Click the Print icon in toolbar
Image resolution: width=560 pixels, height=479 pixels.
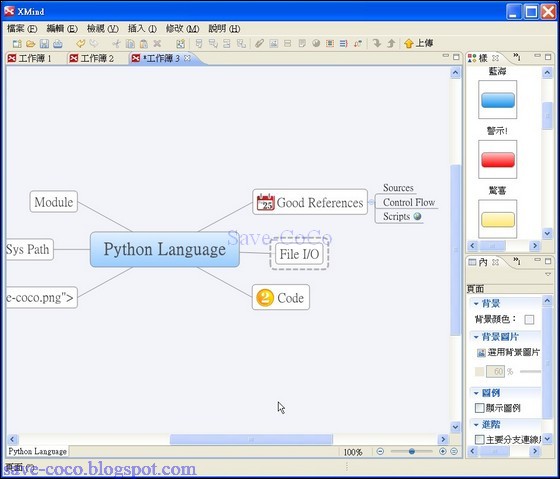(x=58, y=44)
